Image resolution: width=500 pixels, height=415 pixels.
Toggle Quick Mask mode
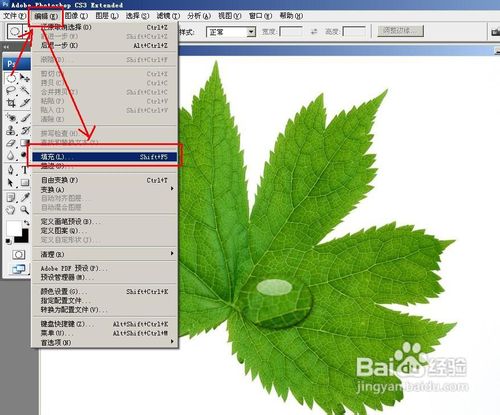[18, 255]
